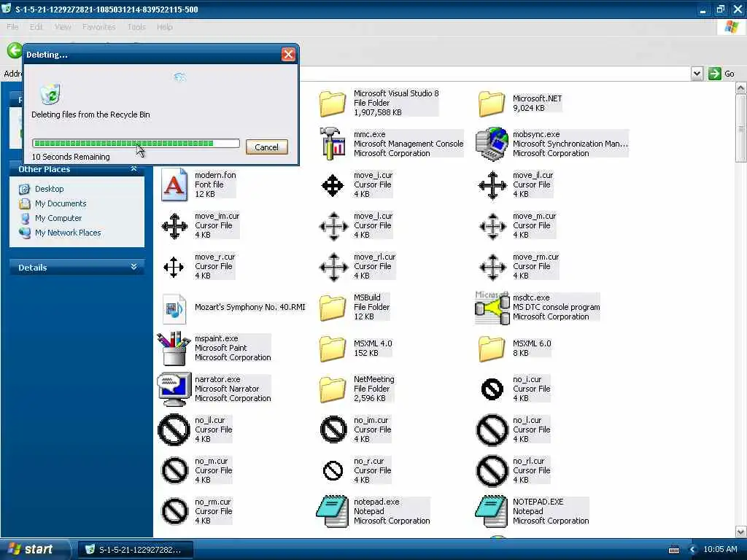Select the no_l.cur cursor icon
Viewport: 747px width, 560px height.
pos(492,429)
